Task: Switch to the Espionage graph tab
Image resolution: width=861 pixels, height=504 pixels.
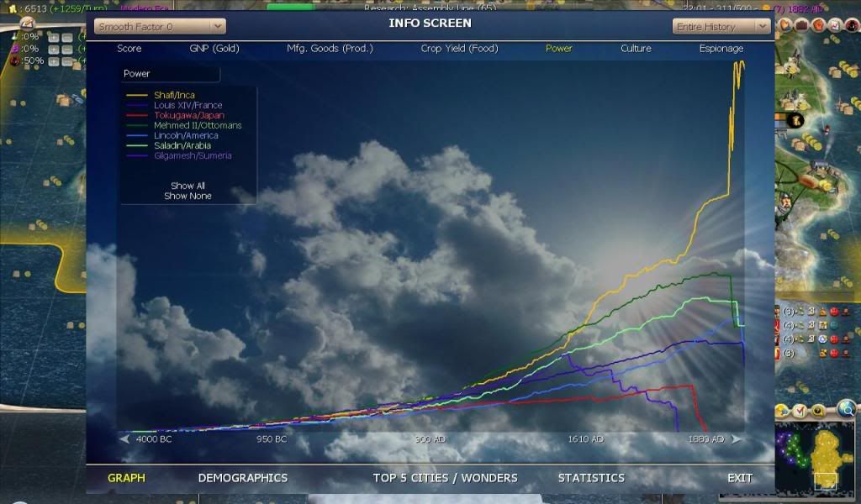Action: tap(721, 48)
